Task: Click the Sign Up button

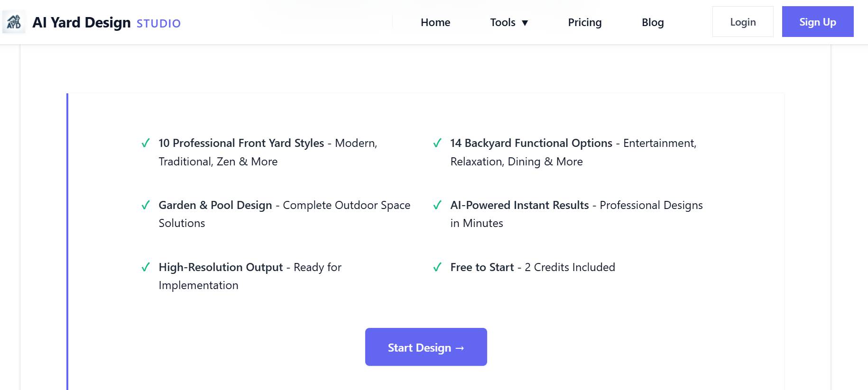Action: [817, 22]
